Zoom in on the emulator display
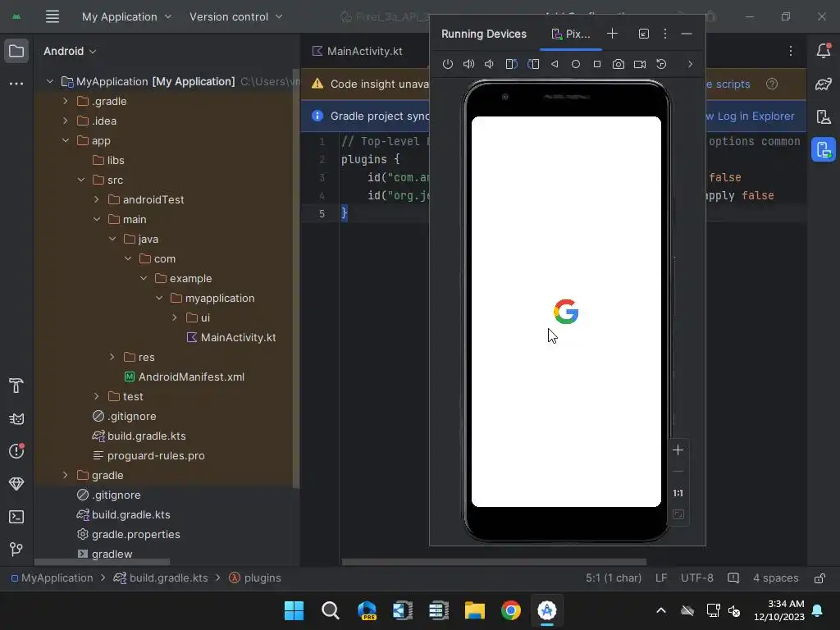Image resolution: width=840 pixels, height=630 pixels. click(x=678, y=450)
